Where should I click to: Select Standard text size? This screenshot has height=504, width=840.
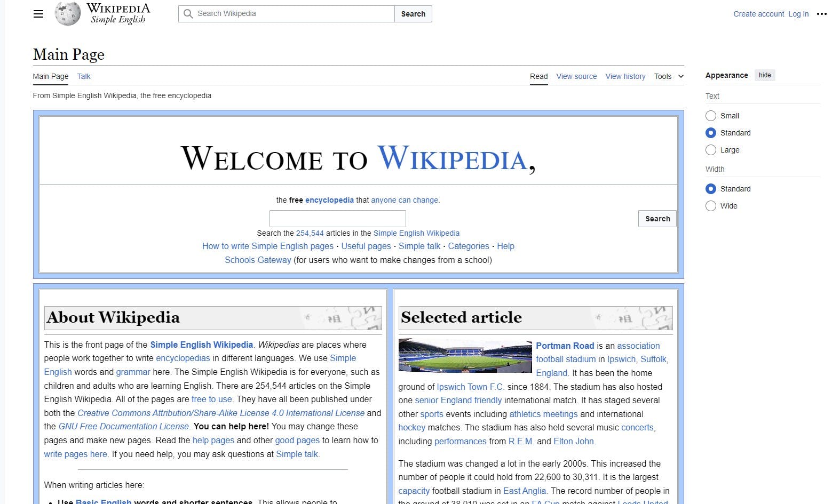711,133
